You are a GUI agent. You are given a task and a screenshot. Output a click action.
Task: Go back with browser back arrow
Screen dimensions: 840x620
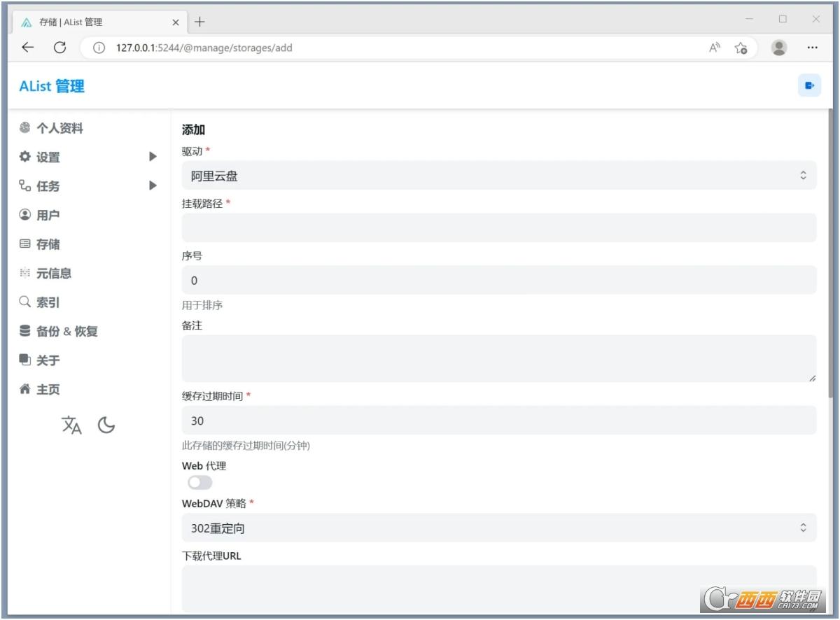[x=27, y=48]
